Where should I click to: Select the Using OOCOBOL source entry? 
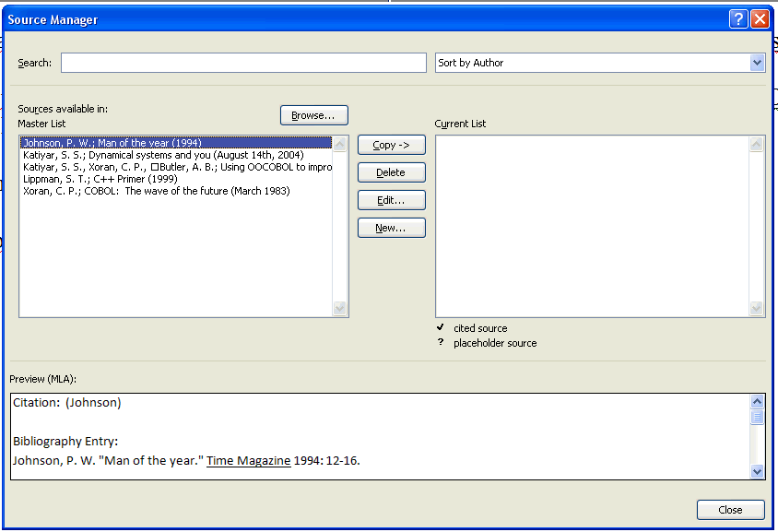point(176,167)
